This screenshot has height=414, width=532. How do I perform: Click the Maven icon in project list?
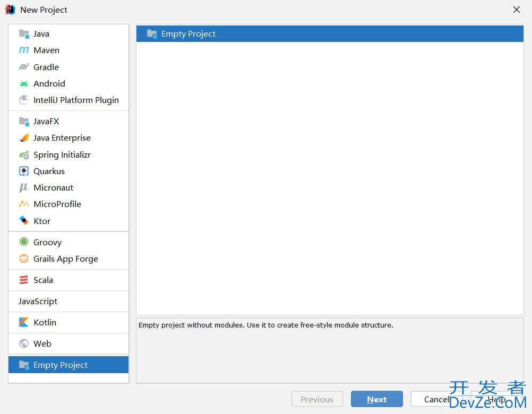24,50
